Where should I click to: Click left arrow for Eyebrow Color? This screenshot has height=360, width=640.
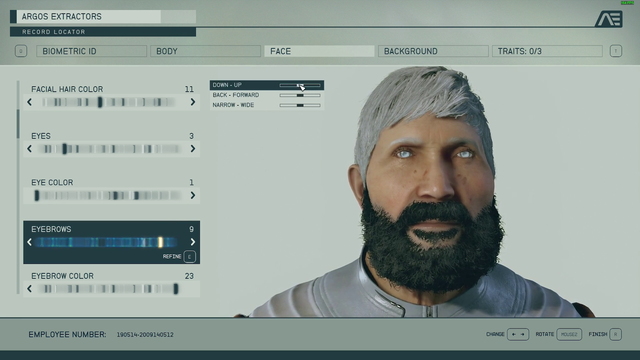tap(29, 289)
